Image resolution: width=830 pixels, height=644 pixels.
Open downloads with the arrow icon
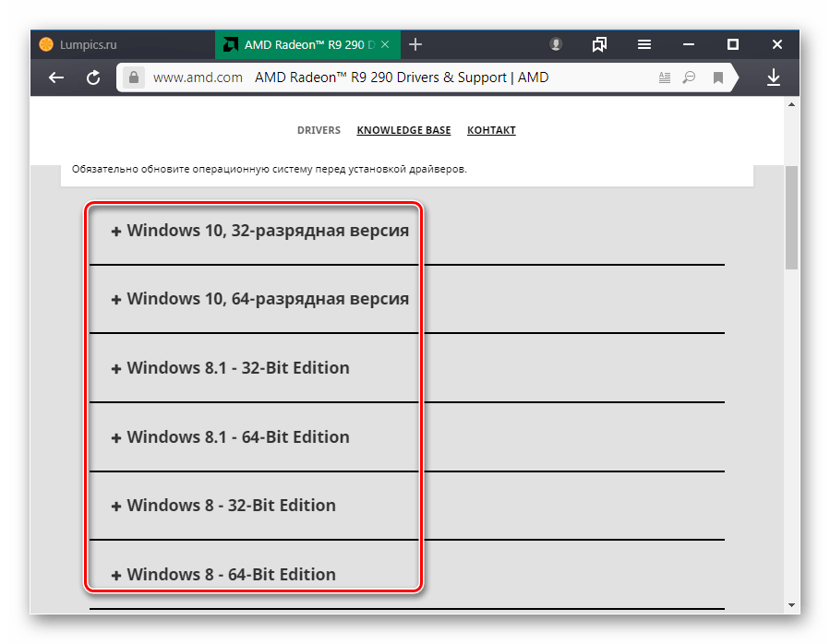coord(774,78)
